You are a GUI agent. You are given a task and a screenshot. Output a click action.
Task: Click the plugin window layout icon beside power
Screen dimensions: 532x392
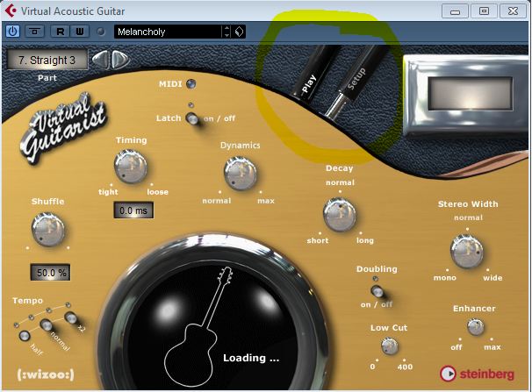[x=34, y=32]
